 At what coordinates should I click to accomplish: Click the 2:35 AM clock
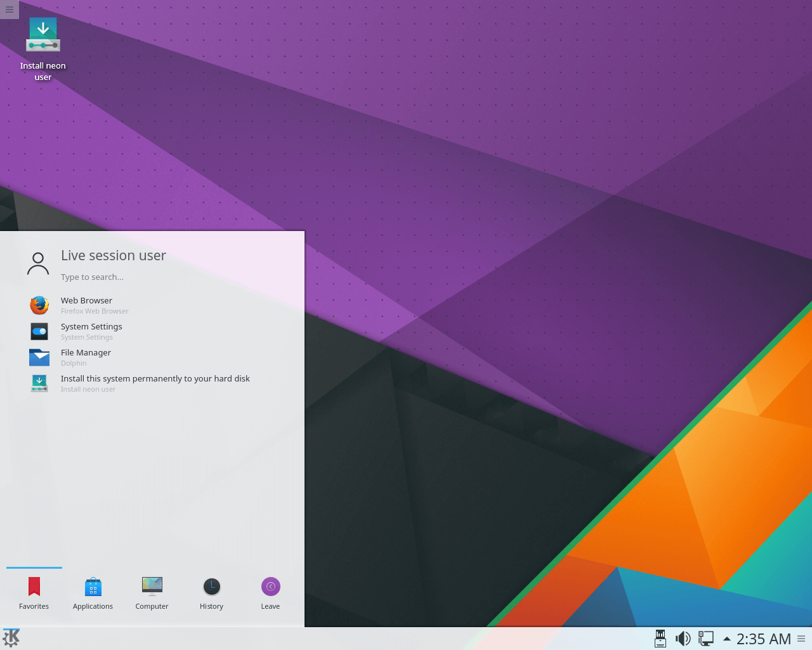(x=764, y=639)
